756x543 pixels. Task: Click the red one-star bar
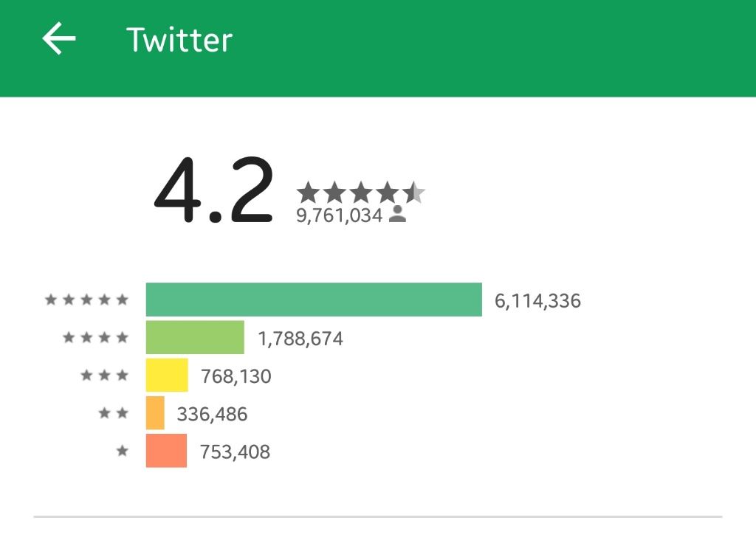tap(166, 451)
